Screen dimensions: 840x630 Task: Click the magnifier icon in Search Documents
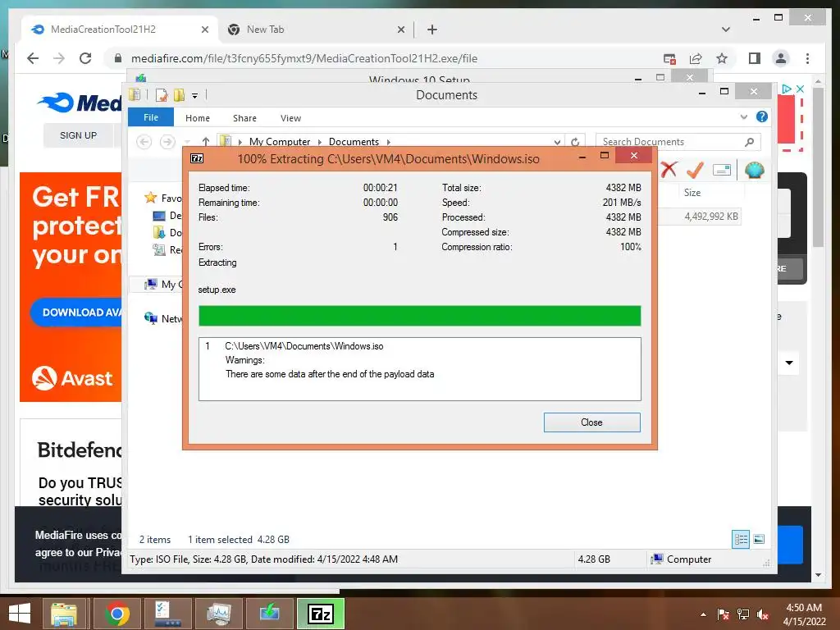(750, 141)
